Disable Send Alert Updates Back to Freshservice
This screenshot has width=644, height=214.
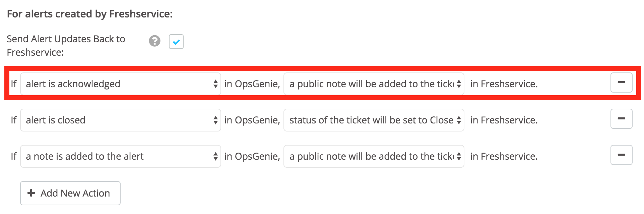pyautogui.click(x=176, y=41)
